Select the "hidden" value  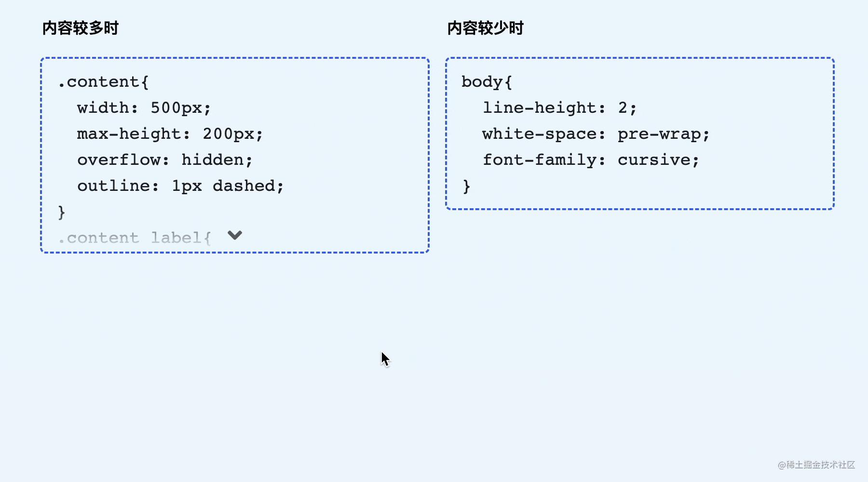213,160
